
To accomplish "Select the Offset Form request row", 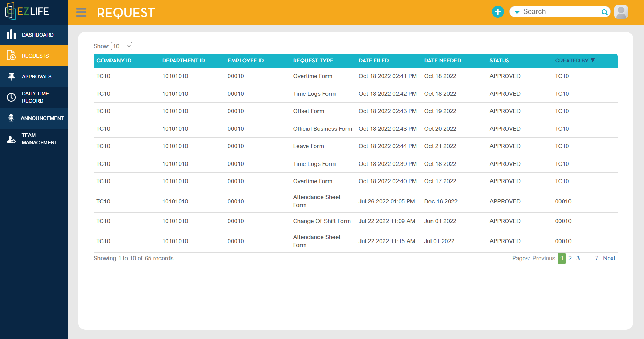I will click(x=356, y=111).
